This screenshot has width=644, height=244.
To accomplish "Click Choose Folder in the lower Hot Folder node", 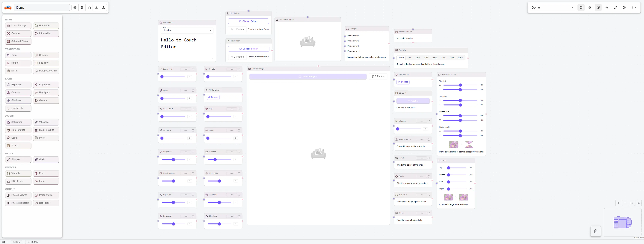I will click(x=249, y=49).
